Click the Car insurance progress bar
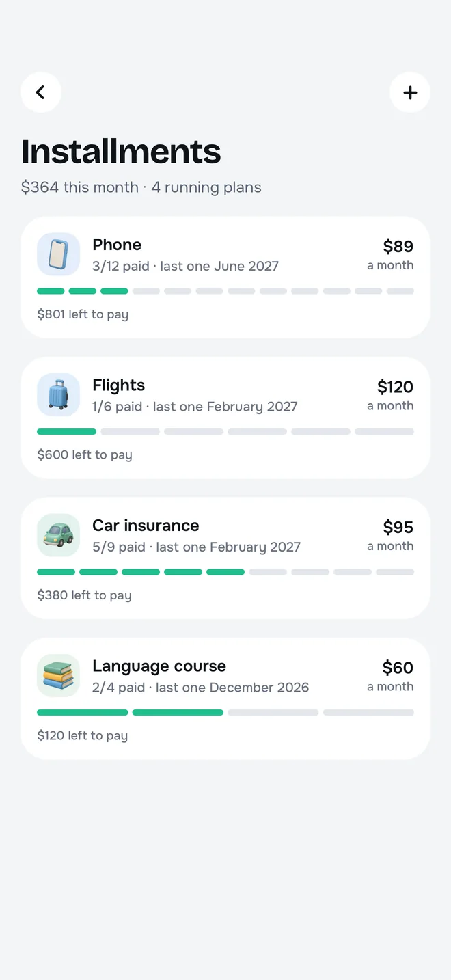Image resolution: width=451 pixels, height=980 pixels. 225,572
